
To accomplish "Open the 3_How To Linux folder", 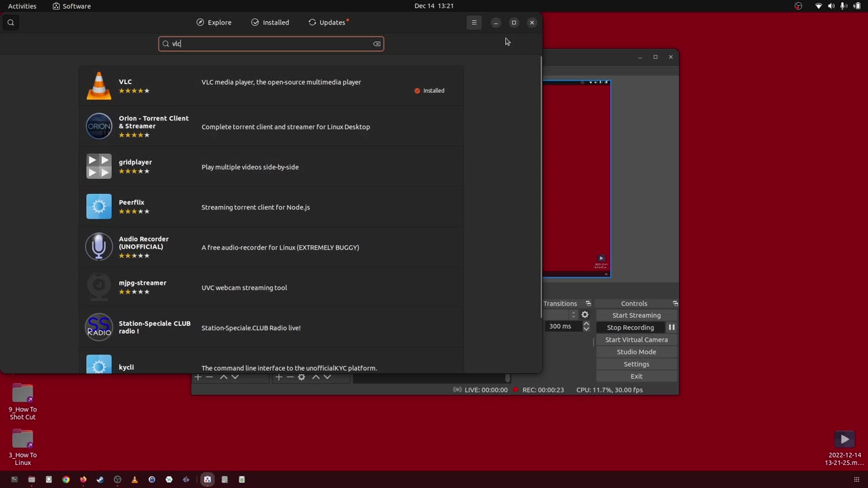I will [22, 447].
